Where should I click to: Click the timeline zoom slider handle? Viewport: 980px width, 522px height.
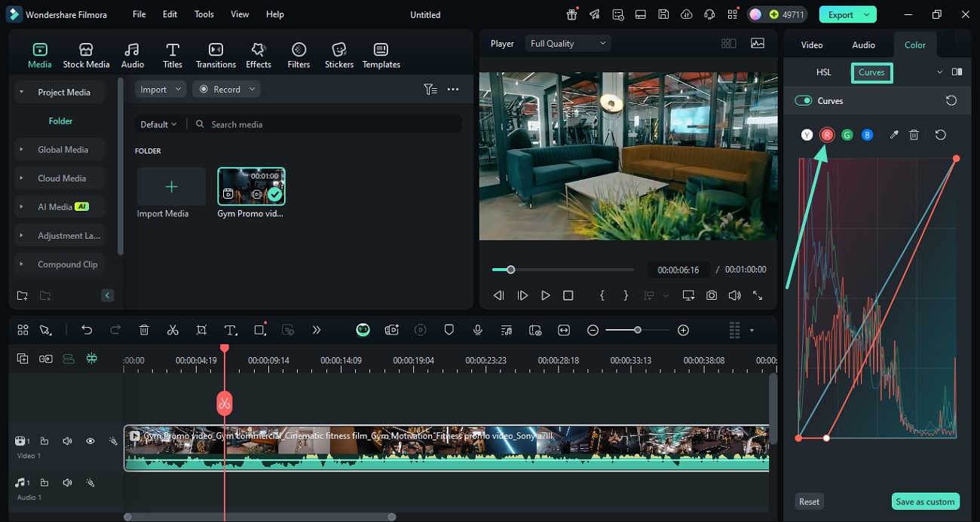(638, 330)
